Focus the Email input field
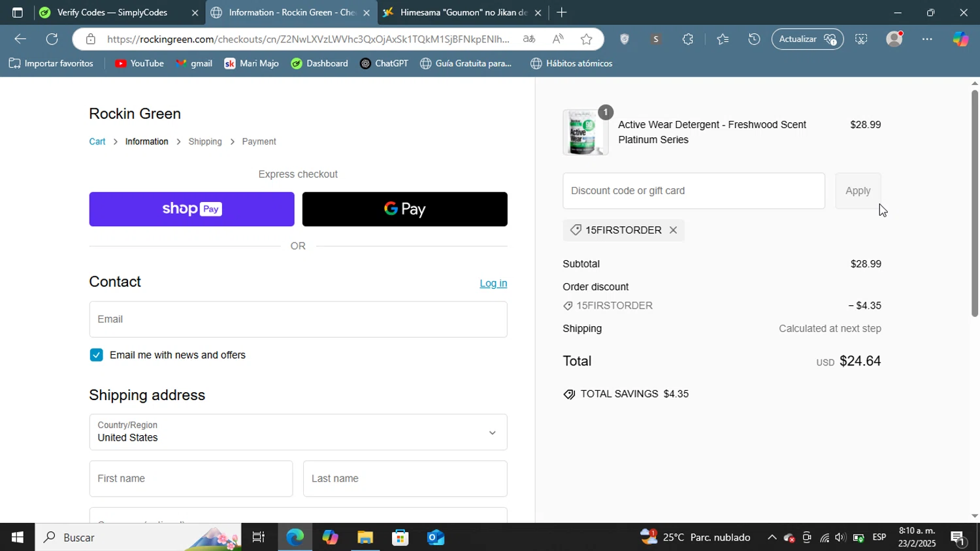 pos(298,320)
